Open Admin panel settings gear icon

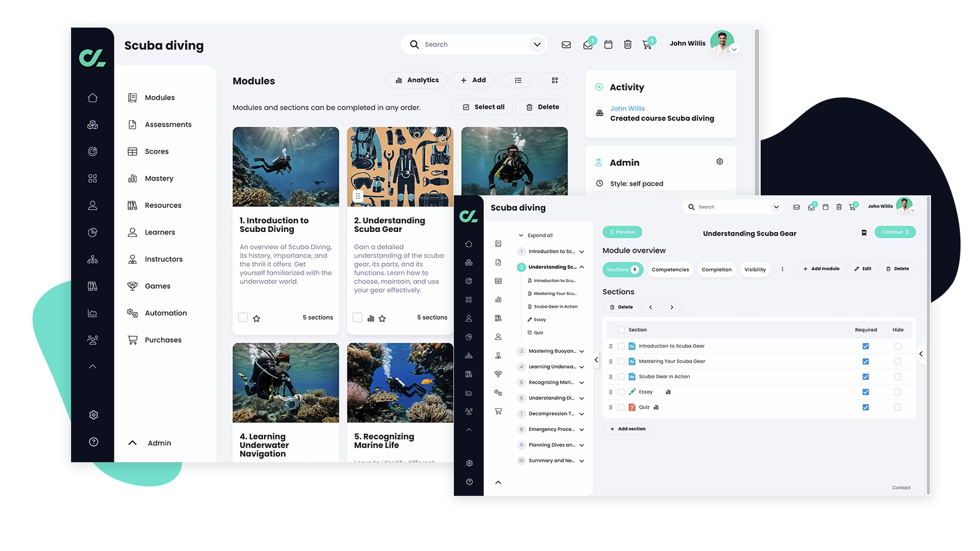tap(720, 162)
